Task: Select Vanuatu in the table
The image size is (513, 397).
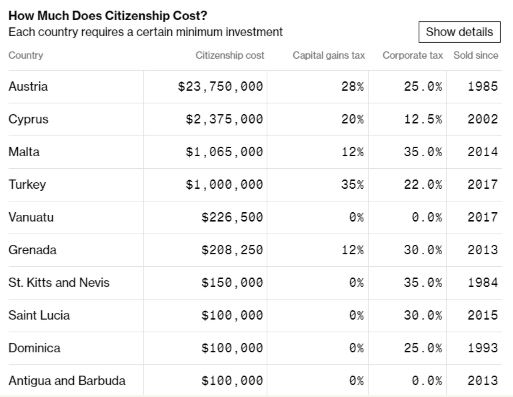Action: tap(31, 217)
